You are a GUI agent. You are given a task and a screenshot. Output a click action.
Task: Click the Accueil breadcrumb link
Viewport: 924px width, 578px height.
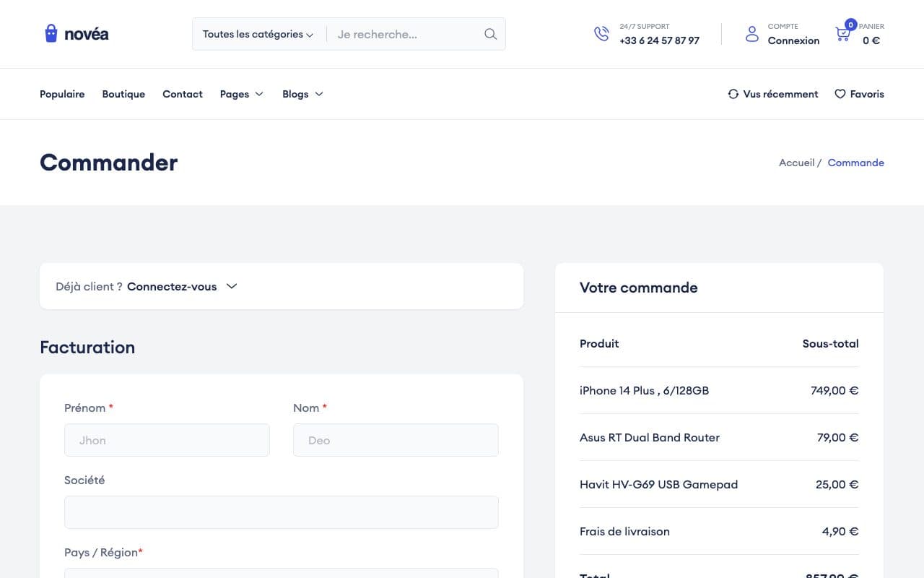click(797, 163)
